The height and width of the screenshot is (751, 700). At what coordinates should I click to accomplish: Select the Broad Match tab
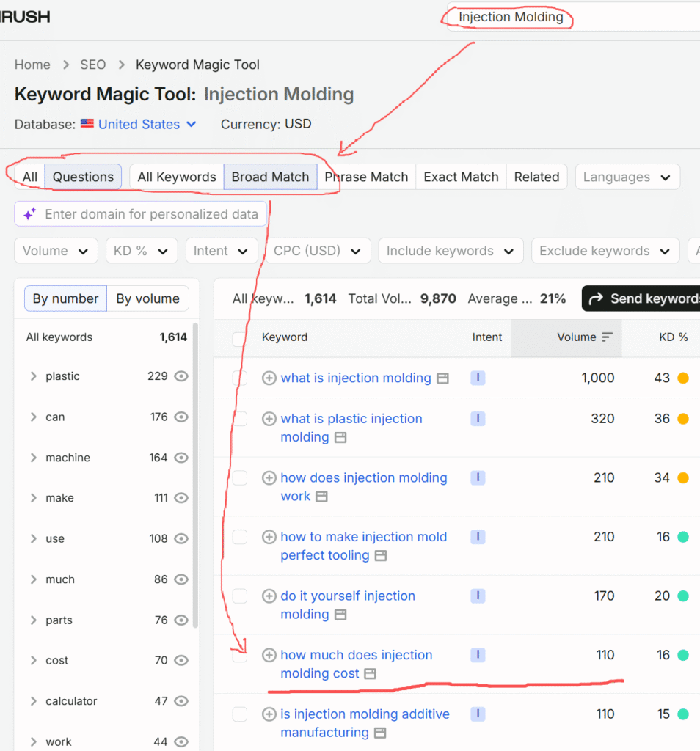click(270, 177)
